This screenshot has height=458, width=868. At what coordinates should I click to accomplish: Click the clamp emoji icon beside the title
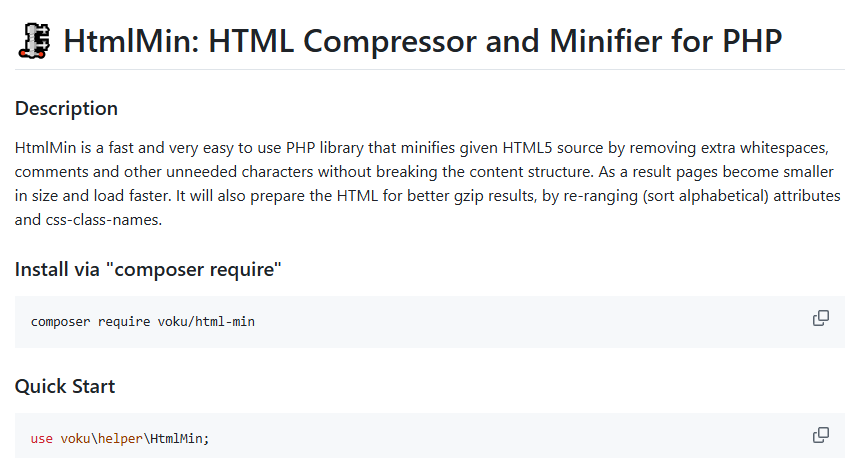35,41
